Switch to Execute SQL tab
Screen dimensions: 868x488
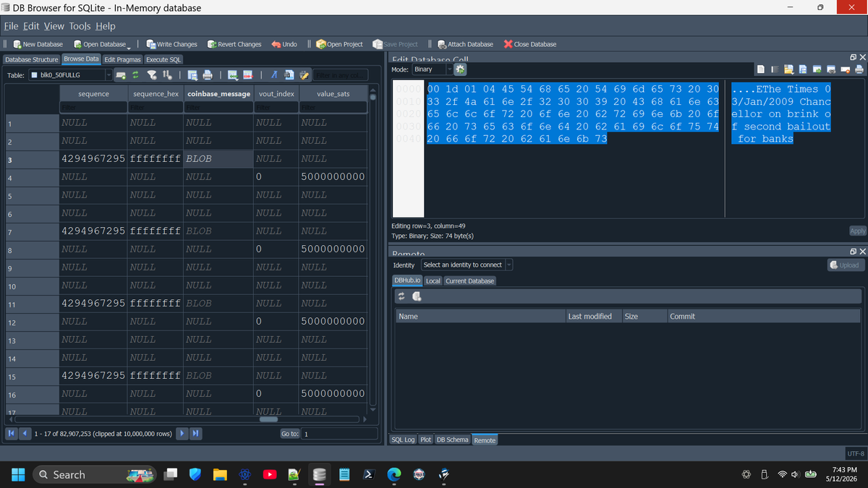coord(164,59)
